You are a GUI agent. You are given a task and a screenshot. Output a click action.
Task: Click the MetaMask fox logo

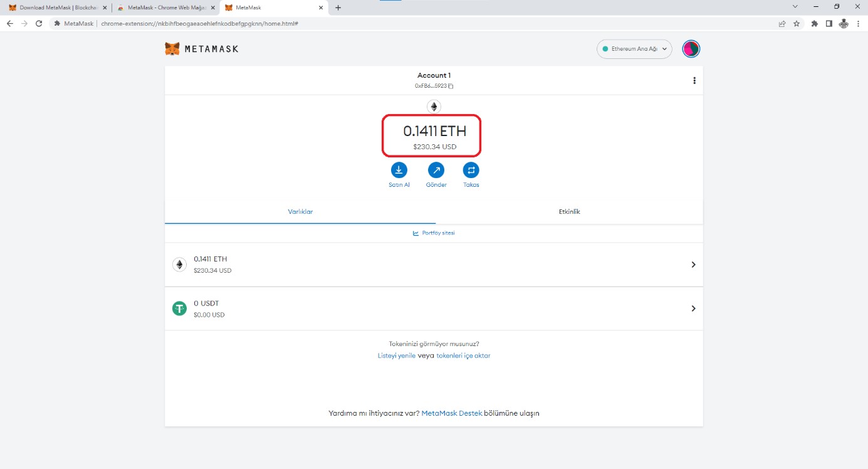(x=172, y=49)
